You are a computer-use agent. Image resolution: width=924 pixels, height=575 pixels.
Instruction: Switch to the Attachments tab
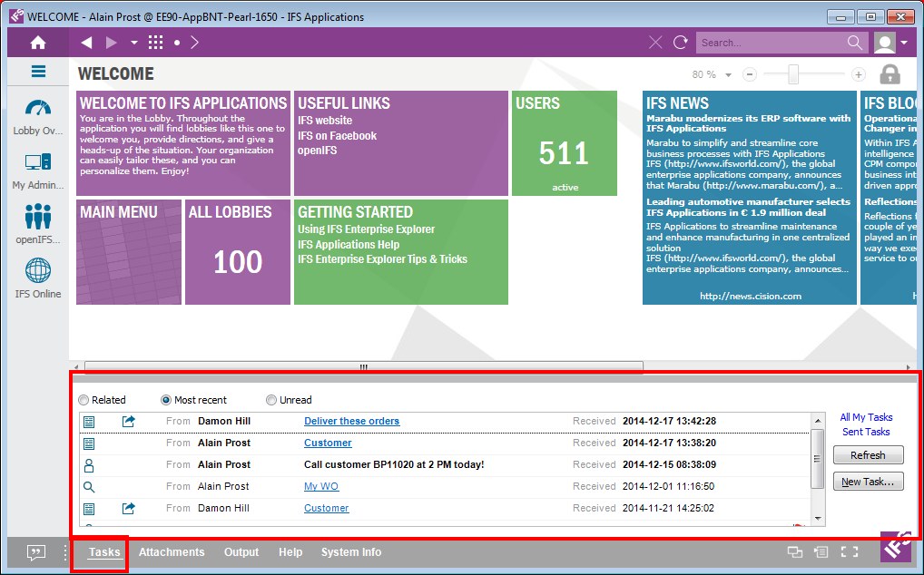tap(172, 552)
